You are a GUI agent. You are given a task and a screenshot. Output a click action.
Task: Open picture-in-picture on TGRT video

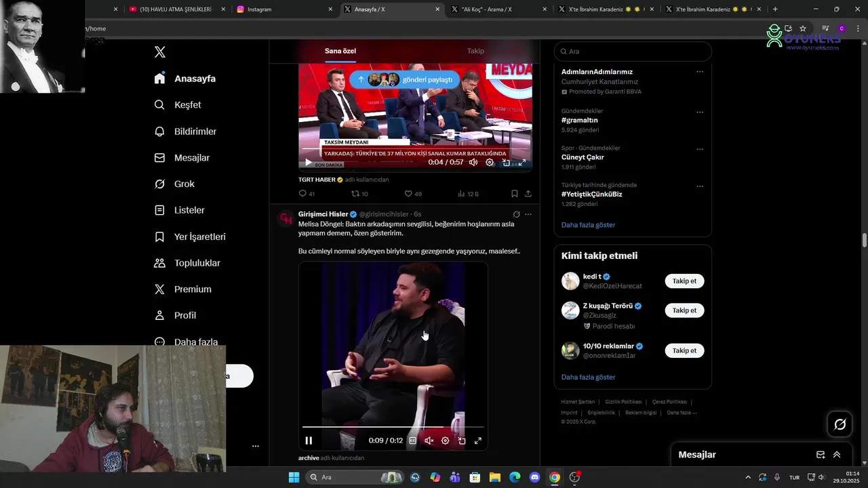pos(506,163)
